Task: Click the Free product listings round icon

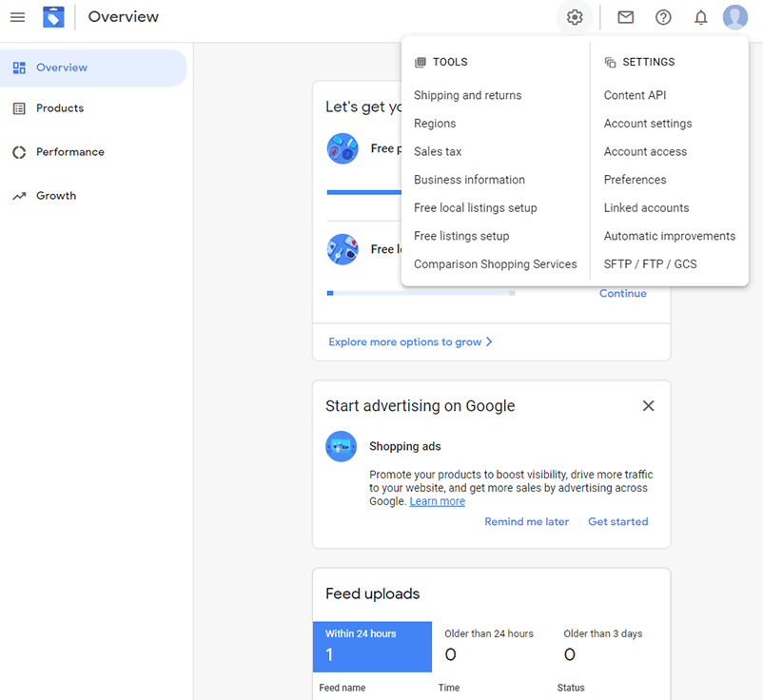Action: pos(342,148)
